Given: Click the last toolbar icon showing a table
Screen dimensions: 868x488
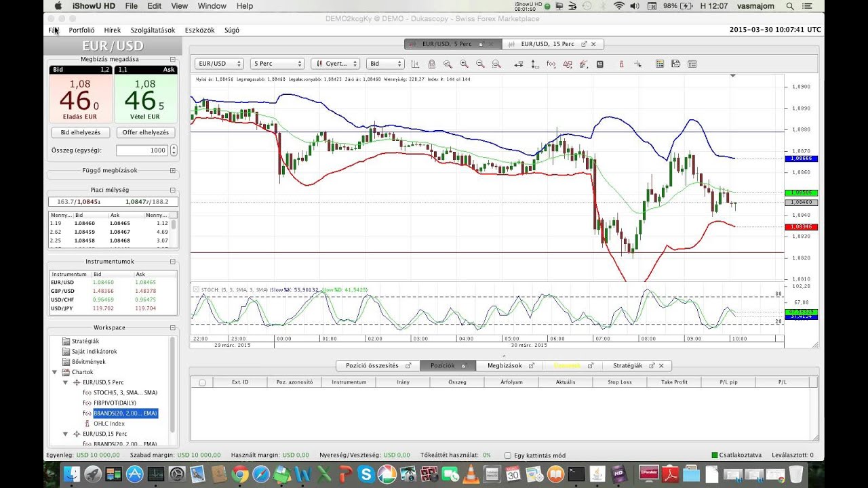Looking at the screenshot, I should (692, 64).
